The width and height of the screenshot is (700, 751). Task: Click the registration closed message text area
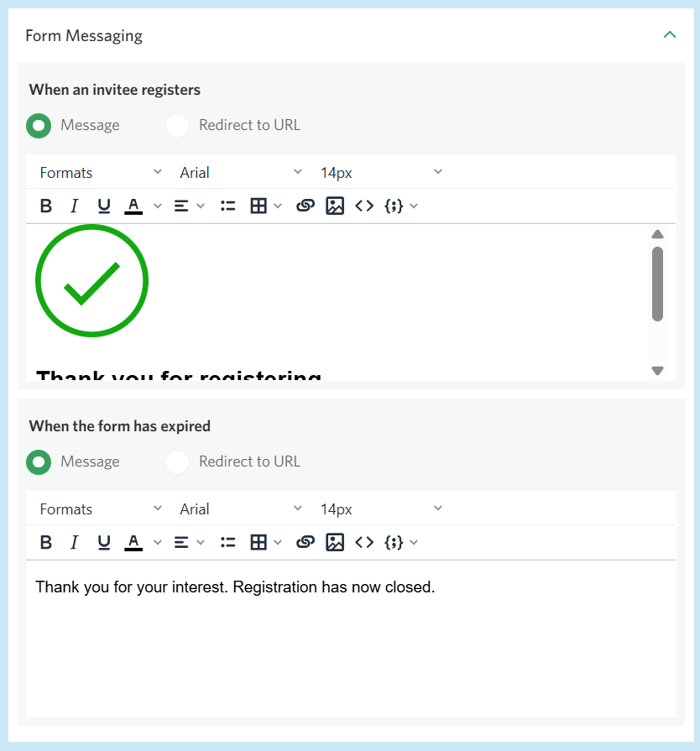(x=351, y=638)
